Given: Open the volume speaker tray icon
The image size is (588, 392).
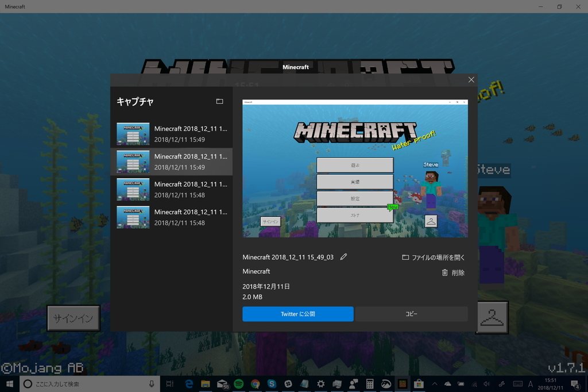Looking at the screenshot, I should pos(487,384).
